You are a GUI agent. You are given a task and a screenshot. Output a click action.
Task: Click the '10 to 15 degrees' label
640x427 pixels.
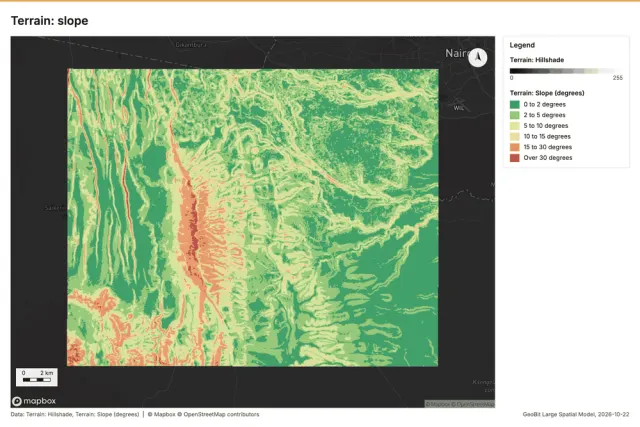point(547,136)
